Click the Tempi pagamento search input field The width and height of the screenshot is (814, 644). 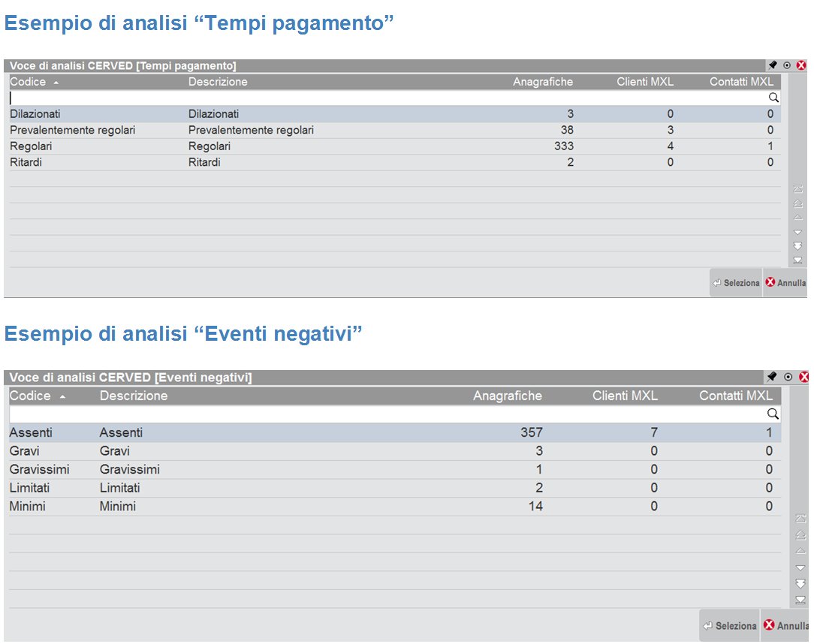375,98
